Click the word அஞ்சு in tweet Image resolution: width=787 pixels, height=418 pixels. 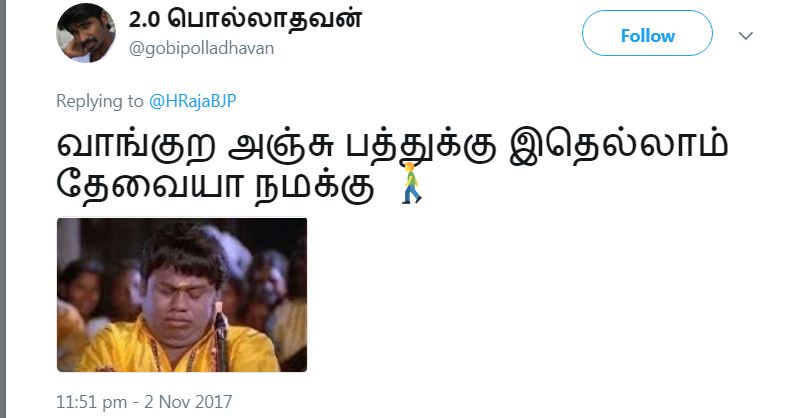click(x=282, y=146)
